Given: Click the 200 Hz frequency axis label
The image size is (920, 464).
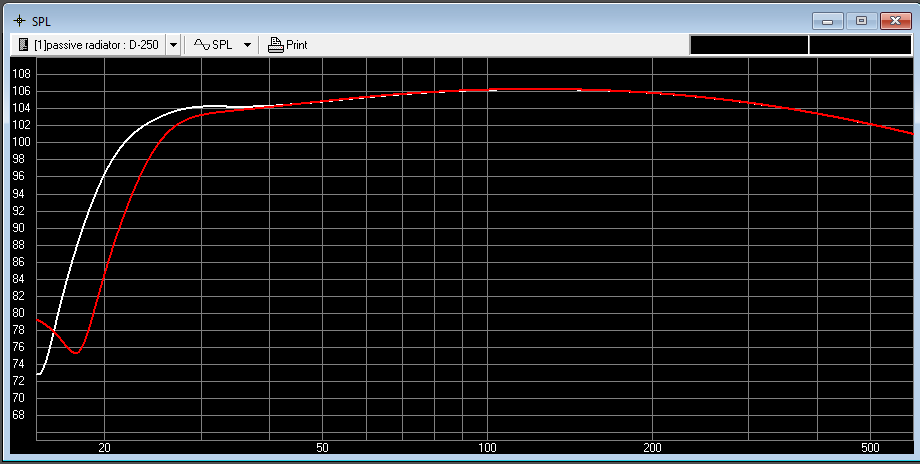Looking at the screenshot, I should pyautogui.click(x=652, y=448).
